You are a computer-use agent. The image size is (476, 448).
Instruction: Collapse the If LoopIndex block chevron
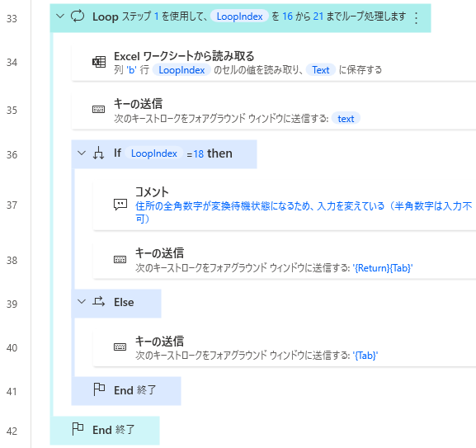(82, 153)
